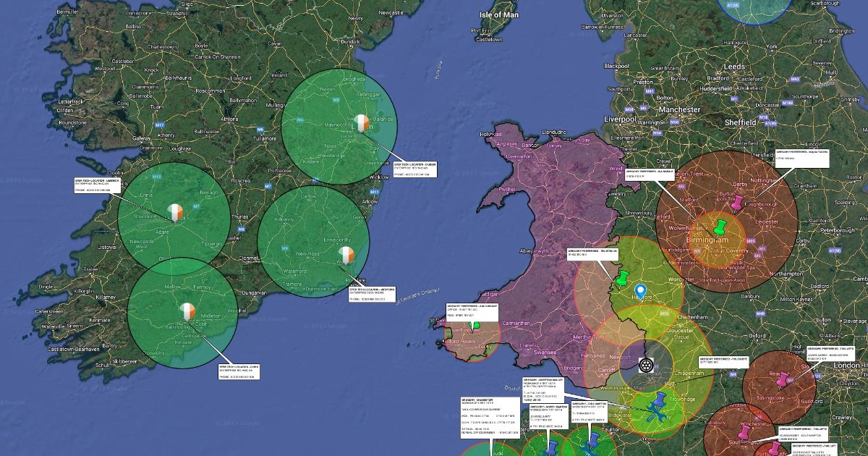
Task: Click the GREGORY - SHEPTON MALLET callout box
Action: click(542, 389)
